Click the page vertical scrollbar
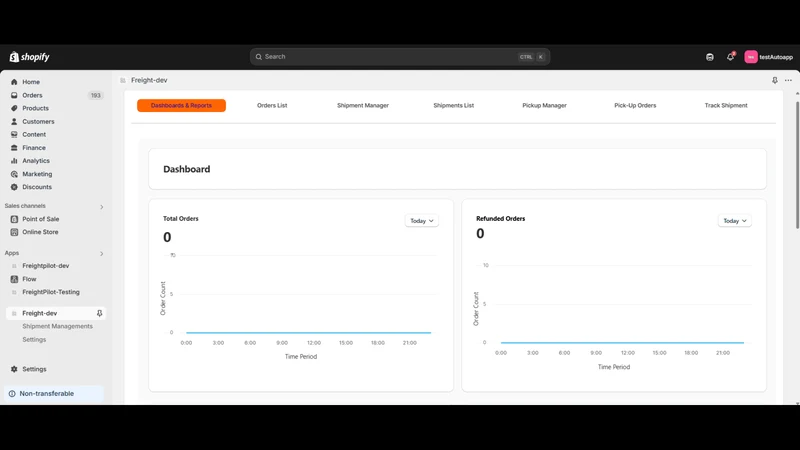This screenshot has width=800, height=450. [x=797, y=165]
